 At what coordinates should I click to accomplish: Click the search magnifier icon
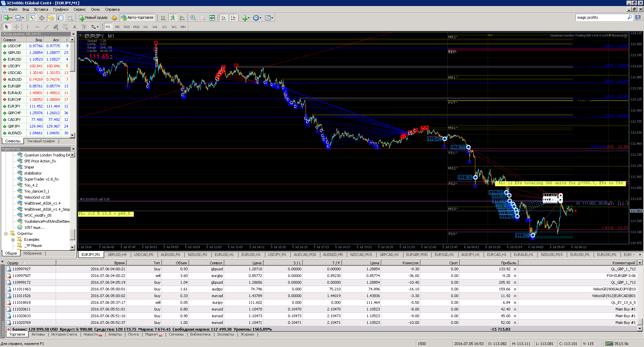click(x=630, y=17)
